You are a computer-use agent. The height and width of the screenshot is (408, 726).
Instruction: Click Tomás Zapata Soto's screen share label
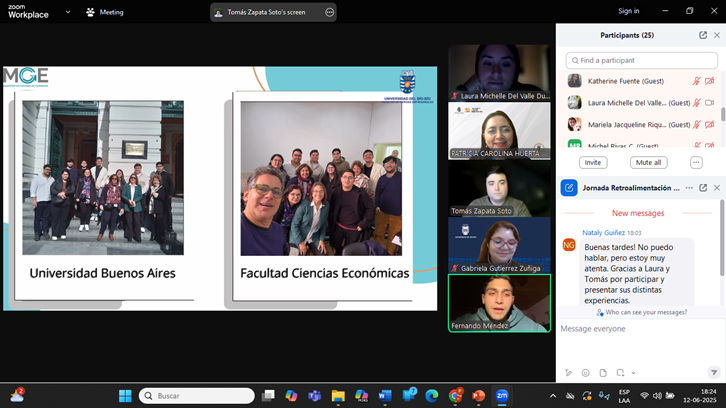[x=266, y=13]
